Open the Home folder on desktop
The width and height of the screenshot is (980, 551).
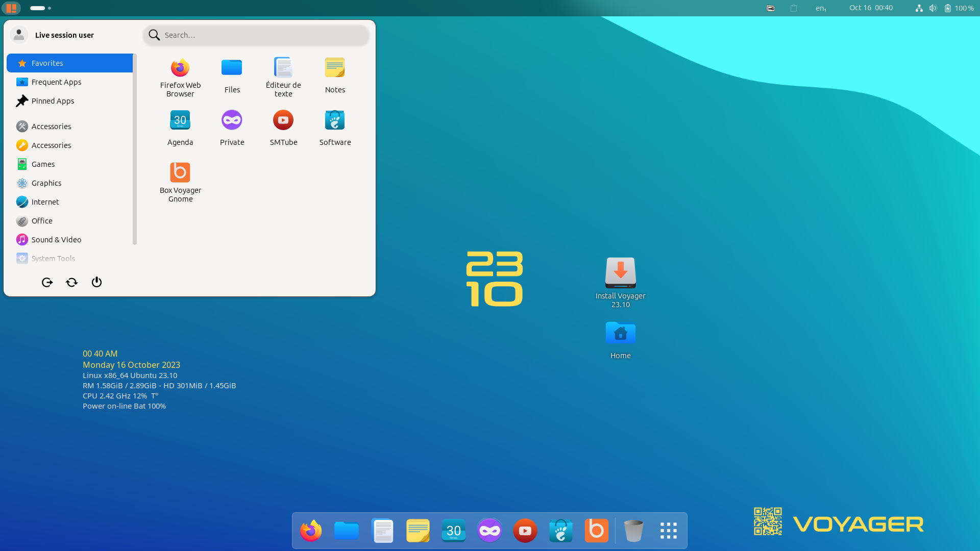click(621, 340)
